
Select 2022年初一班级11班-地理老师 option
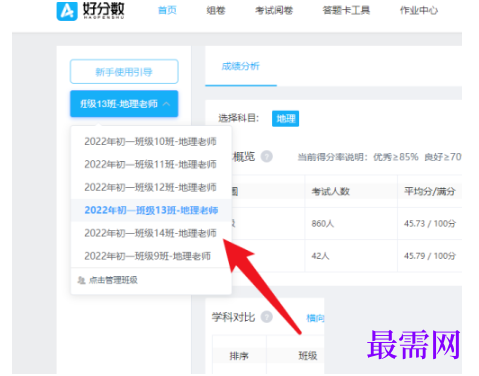pos(151,164)
